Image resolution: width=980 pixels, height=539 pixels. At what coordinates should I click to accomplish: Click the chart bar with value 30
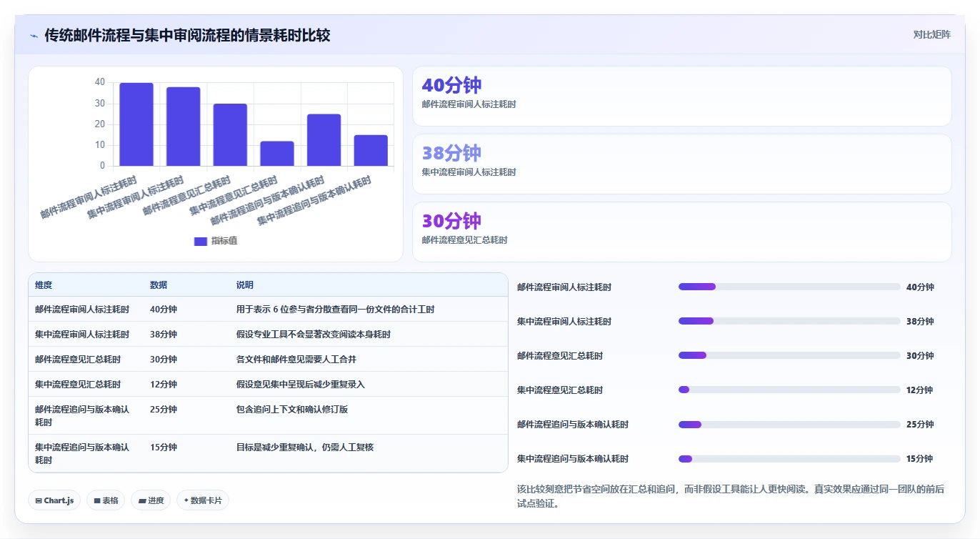tap(230, 135)
